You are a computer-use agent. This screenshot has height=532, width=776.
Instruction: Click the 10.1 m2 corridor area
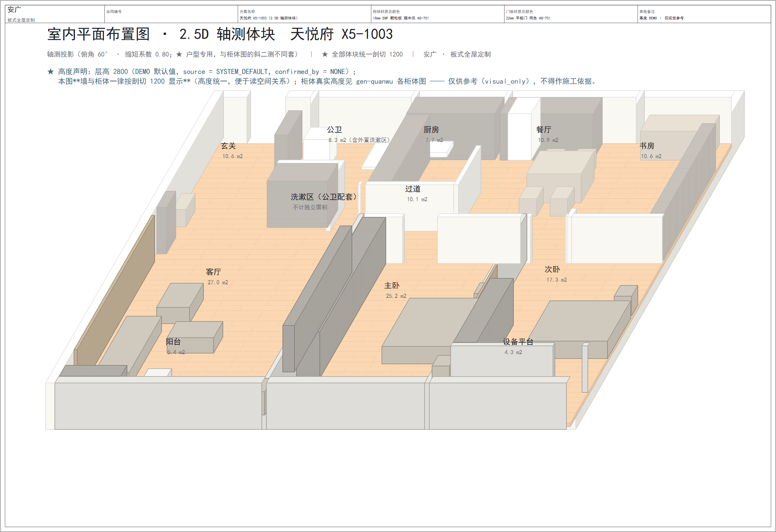[417, 199]
